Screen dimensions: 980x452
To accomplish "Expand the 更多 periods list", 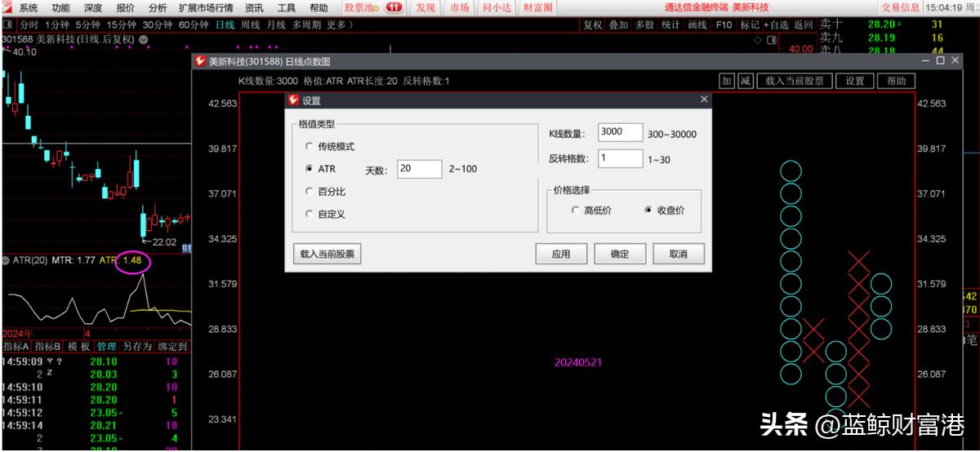I will tap(340, 24).
